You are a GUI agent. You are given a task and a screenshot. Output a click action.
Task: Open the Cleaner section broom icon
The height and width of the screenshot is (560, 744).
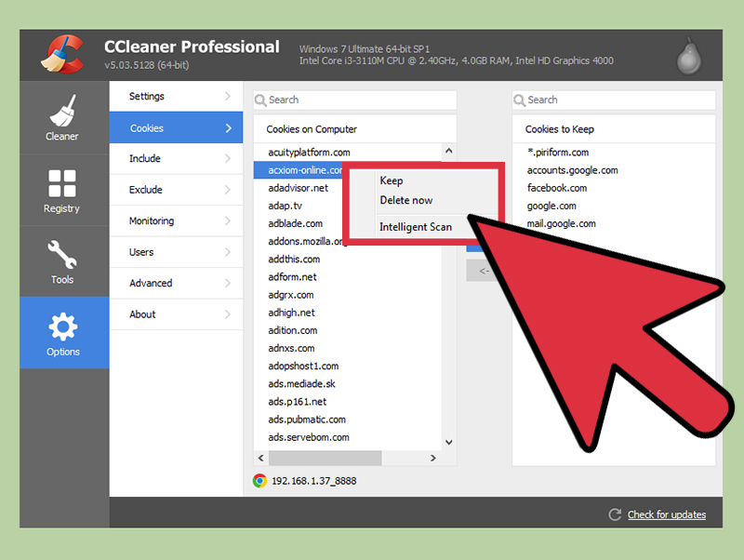(62, 111)
